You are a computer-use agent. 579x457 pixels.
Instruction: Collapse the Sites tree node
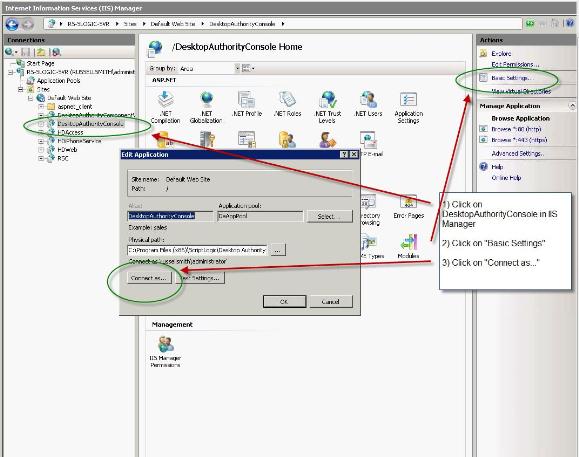tap(21, 89)
